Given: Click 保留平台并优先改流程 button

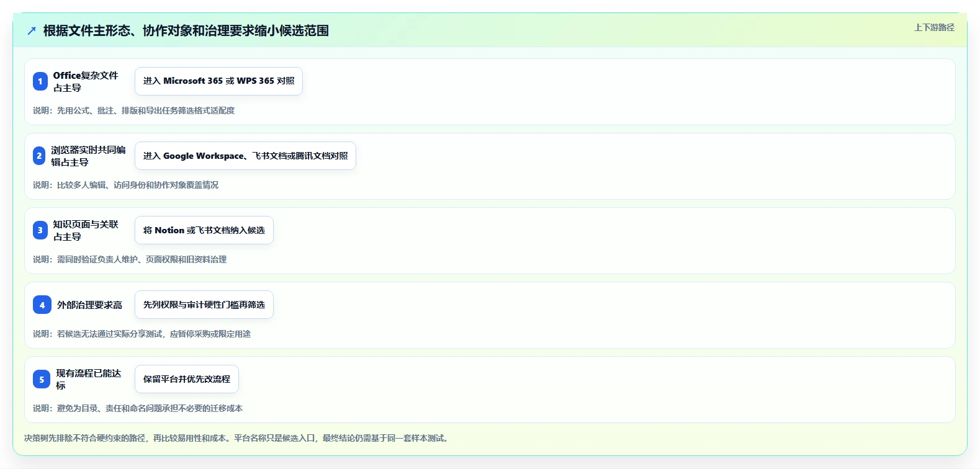Looking at the screenshot, I should tap(187, 379).
